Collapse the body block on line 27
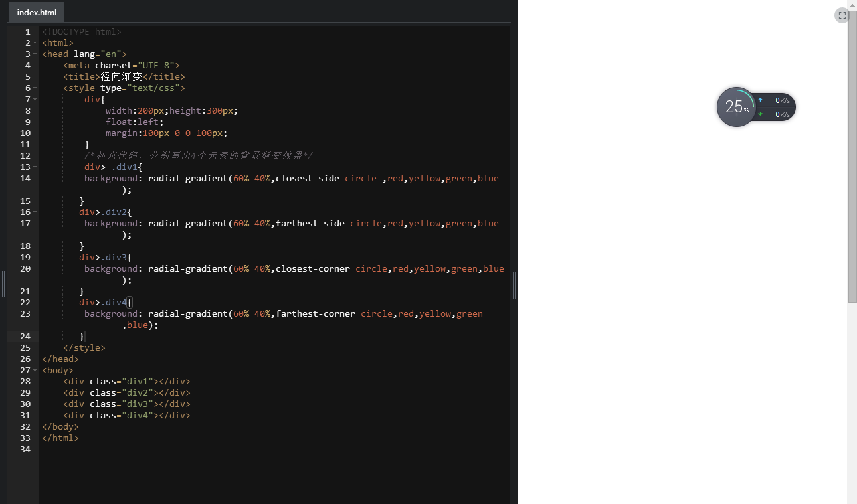The image size is (857, 504). tap(35, 371)
